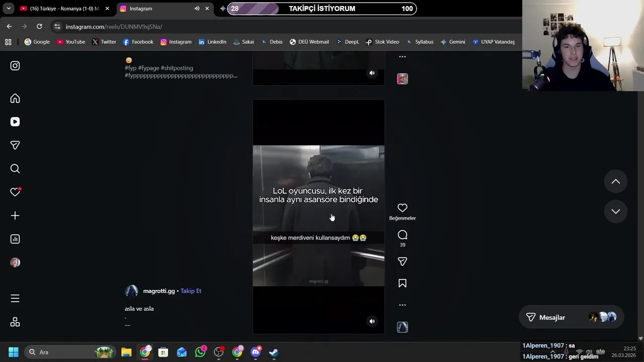Open your profile via the sidebar avatar
The image size is (644, 362).
(x=15, y=262)
